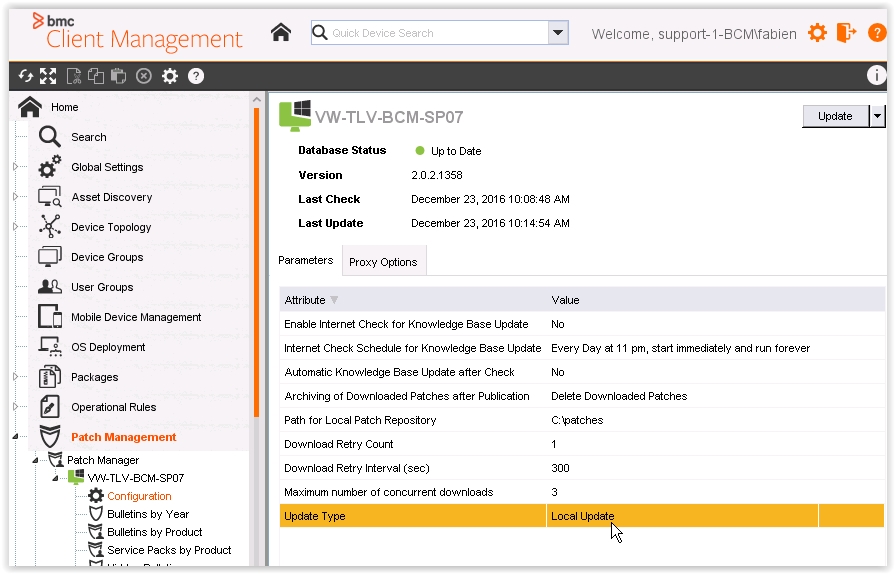Switch to the Proxy Options tab

pyautogui.click(x=383, y=262)
